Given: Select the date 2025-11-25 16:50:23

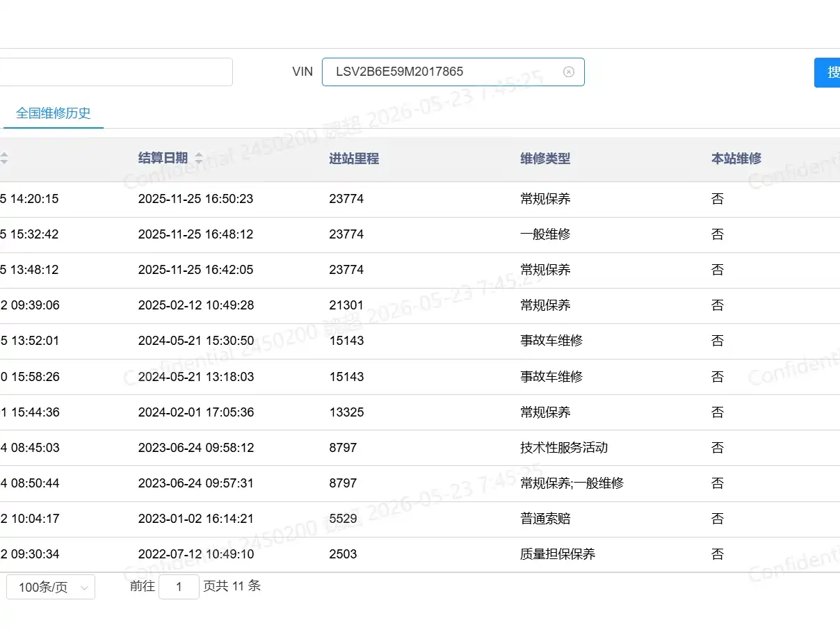Looking at the screenshot, I should (195, 199).
